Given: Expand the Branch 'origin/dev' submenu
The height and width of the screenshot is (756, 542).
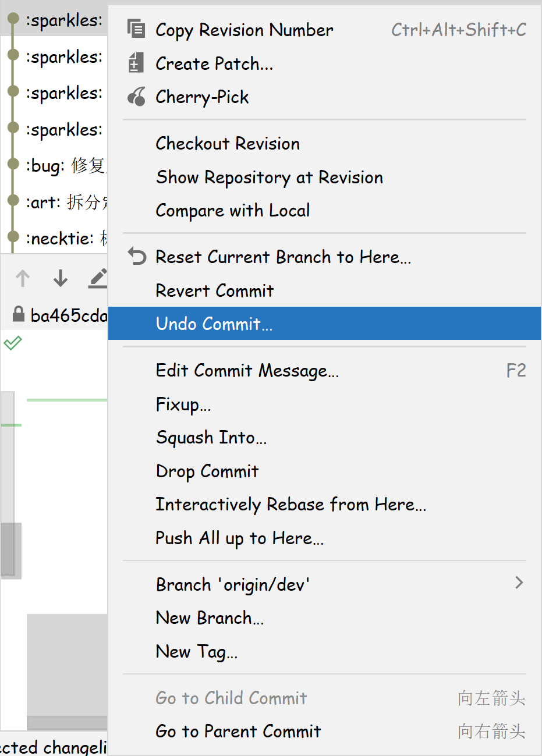Looking at the screenshot, I should point(519,583).
